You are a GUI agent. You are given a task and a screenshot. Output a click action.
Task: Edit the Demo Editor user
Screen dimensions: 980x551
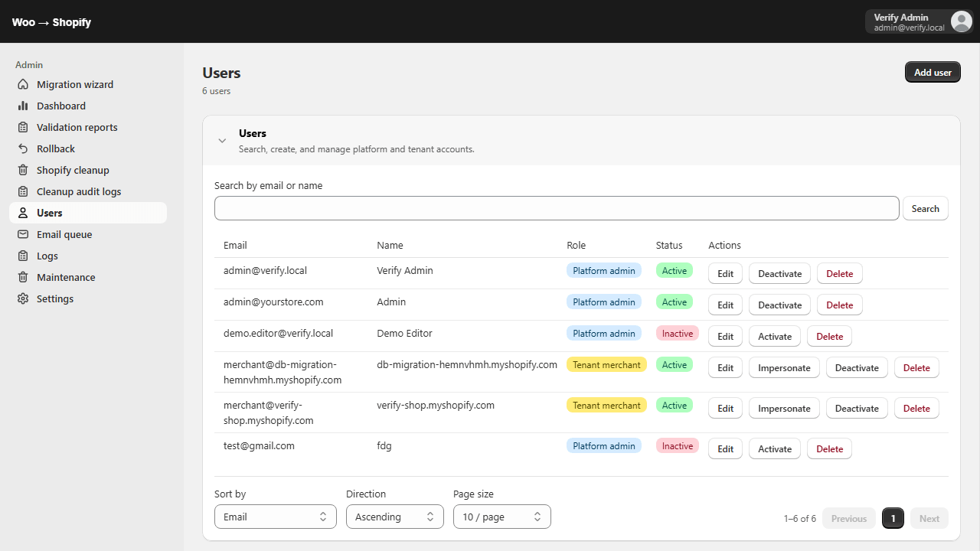[x=725, y=336]
